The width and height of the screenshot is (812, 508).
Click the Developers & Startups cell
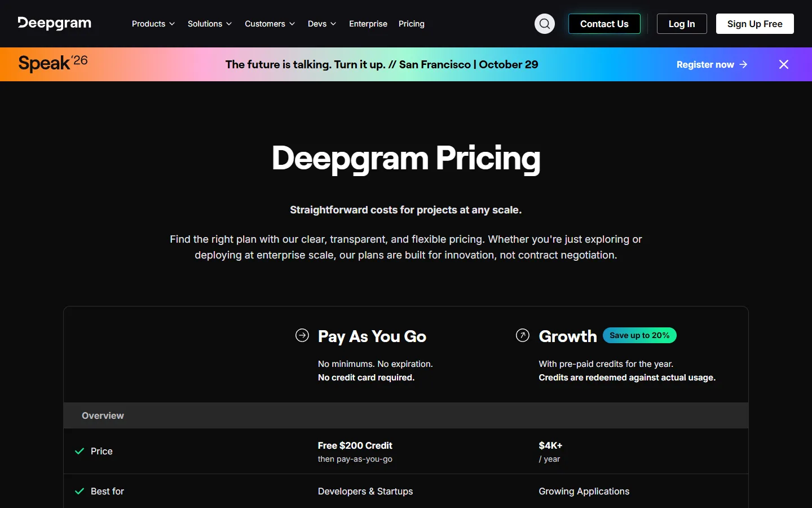click(x=365, y=492)
